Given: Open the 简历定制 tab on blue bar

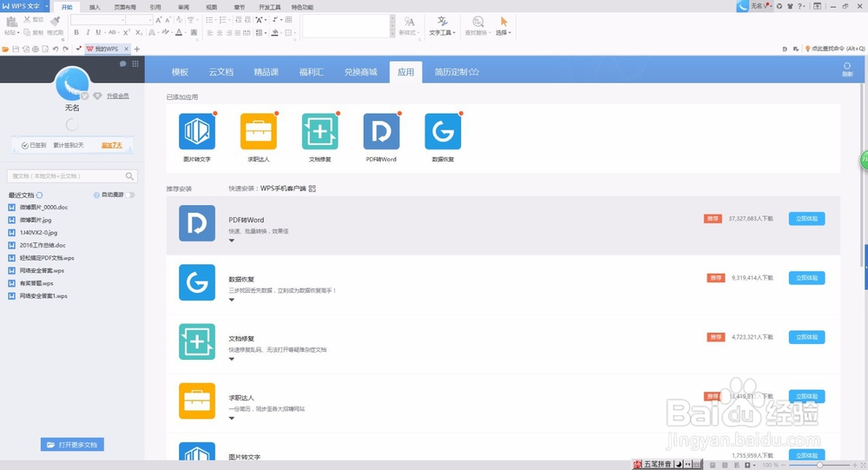Looking at the screenshot, I should (x=457, y=72).
